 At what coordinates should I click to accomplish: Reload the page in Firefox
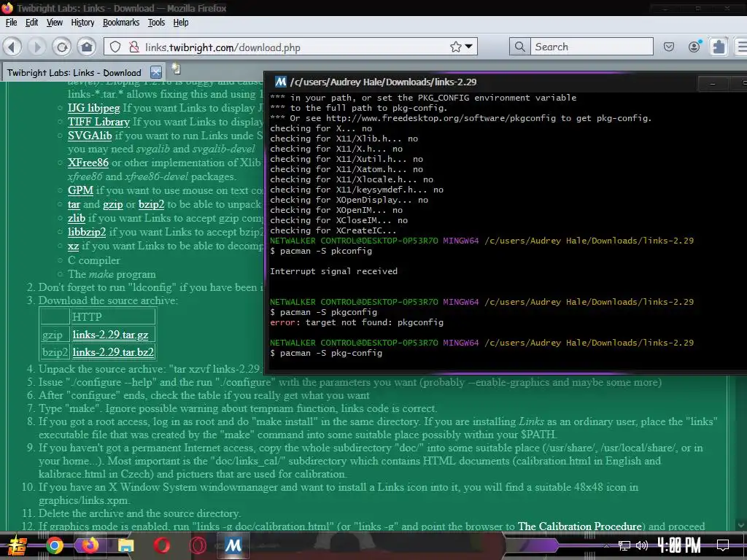click(61, 47)
